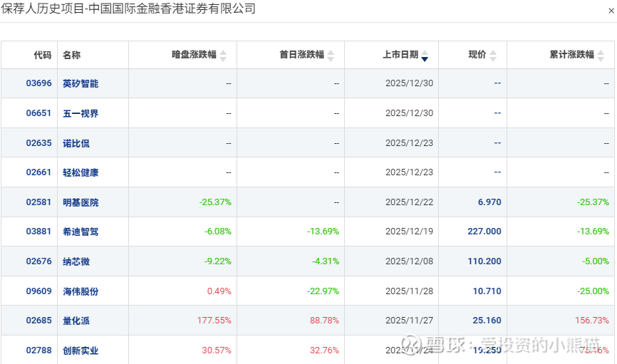The height and width of the screenshot is (364, 617).
Task: Open stock code 02788
Action: tap(39, 350)
